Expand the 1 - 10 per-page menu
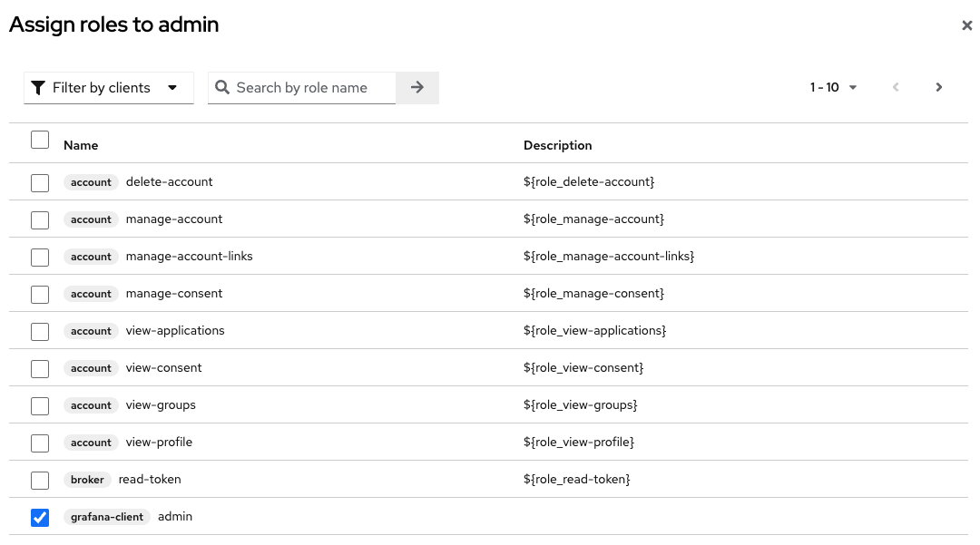The image size is (980, 545). tap(833, 87)
